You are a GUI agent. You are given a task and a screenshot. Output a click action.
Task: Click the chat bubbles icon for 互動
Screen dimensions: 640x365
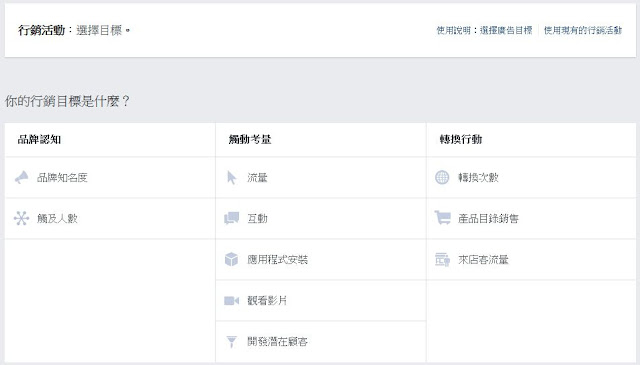tap(231, 218)
